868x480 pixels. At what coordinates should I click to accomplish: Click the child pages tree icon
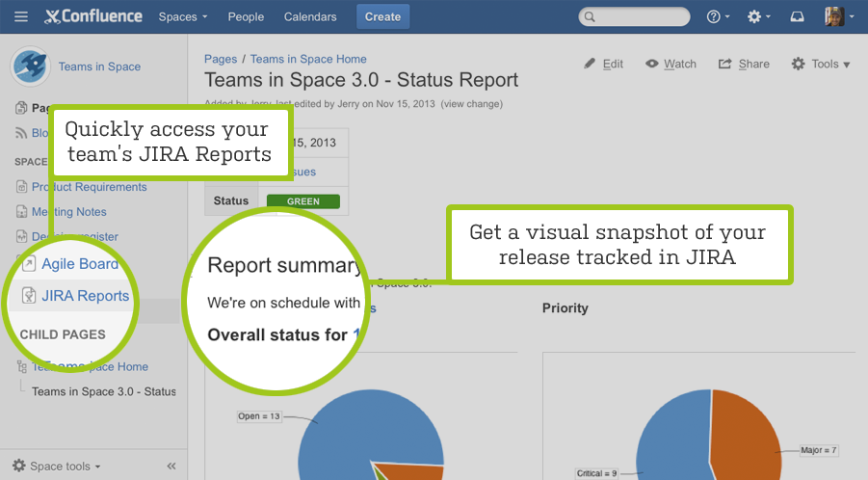(x=21, y=366)
